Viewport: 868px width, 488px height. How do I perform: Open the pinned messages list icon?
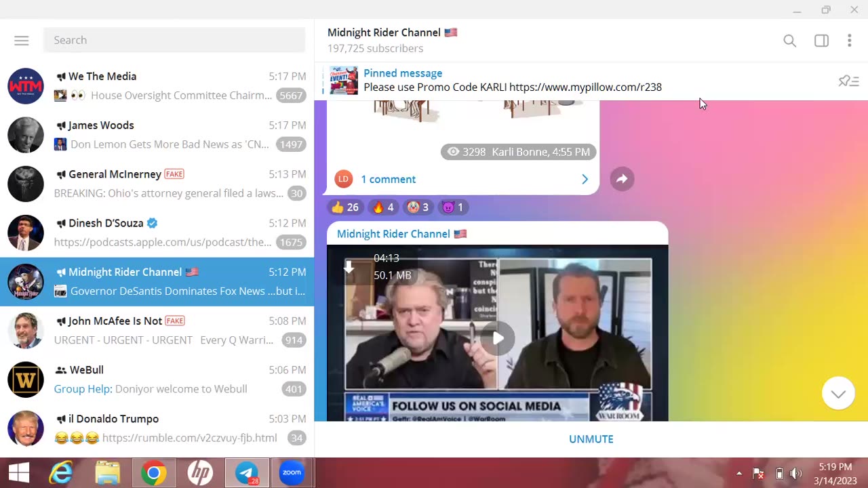pos(848,81)
